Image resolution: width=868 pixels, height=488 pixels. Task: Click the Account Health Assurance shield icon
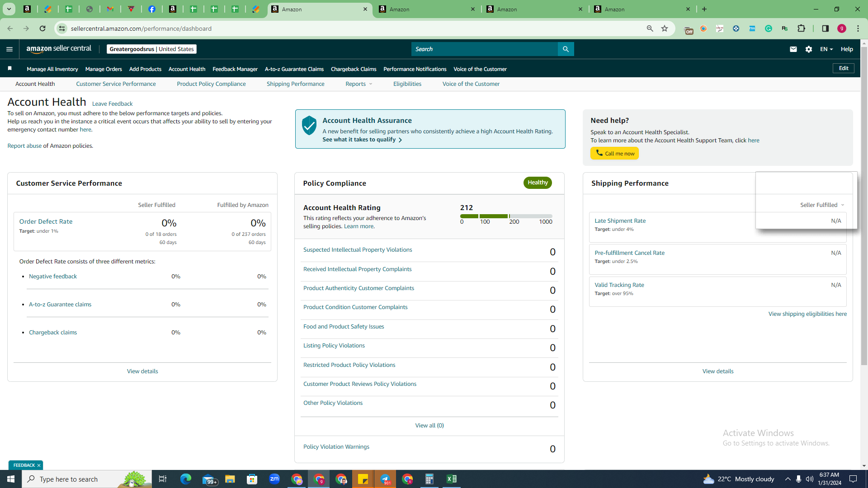(309, 126)
